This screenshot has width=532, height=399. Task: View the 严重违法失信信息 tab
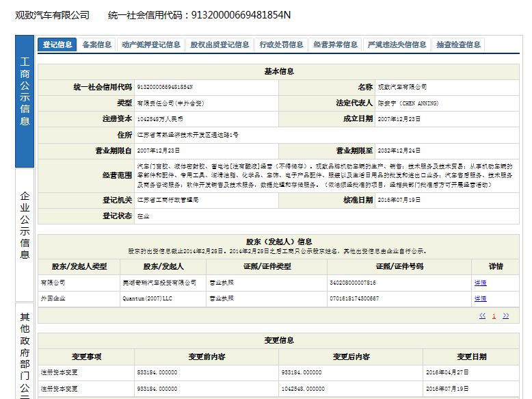[397, 44]
